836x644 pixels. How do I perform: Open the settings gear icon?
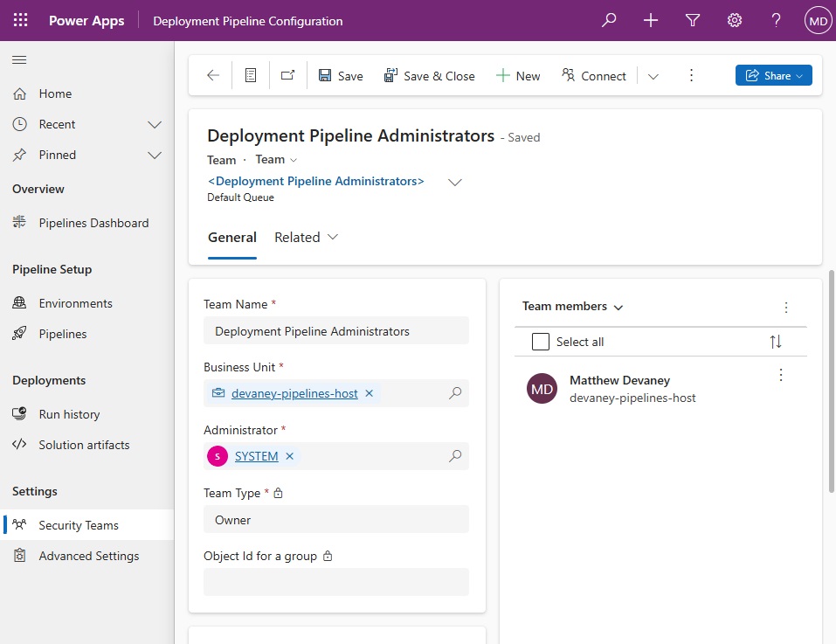[x=734, y=20]
